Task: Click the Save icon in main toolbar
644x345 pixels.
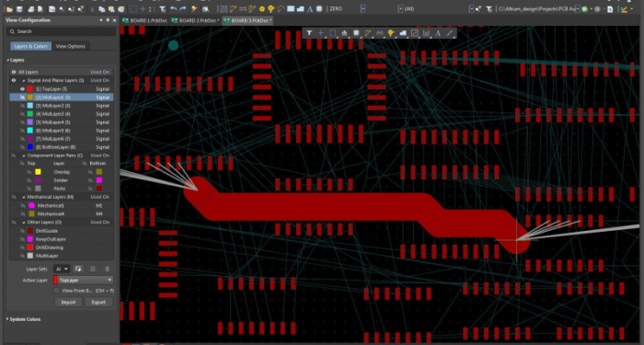Action: coord(19,8)
